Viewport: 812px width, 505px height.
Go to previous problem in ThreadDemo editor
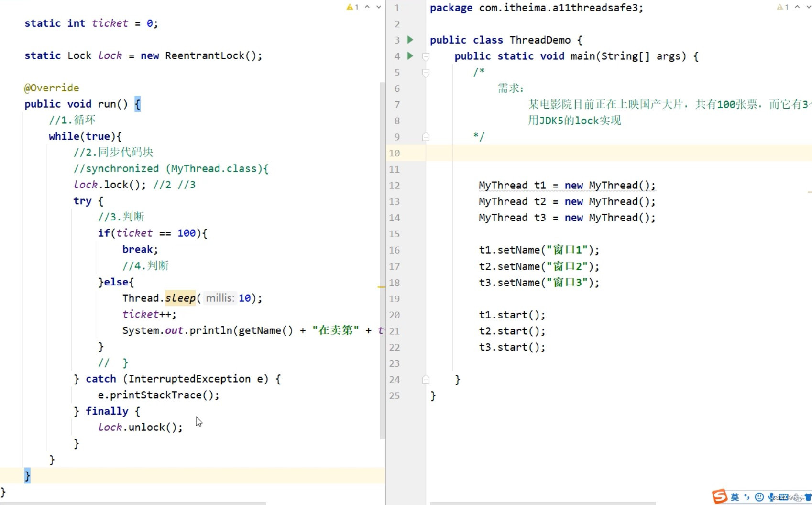click(x=797, y=7)
